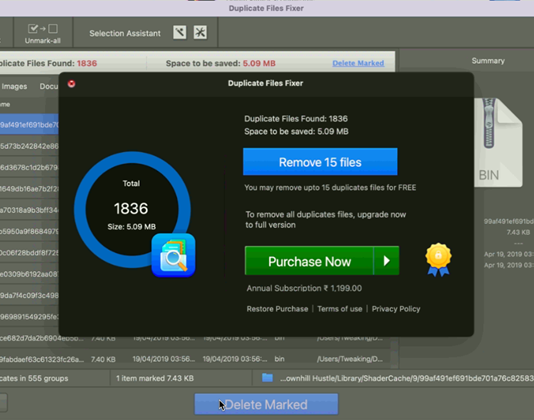
Task: Select file row starting a70318a9b3bff34
Action: (29, 210)
